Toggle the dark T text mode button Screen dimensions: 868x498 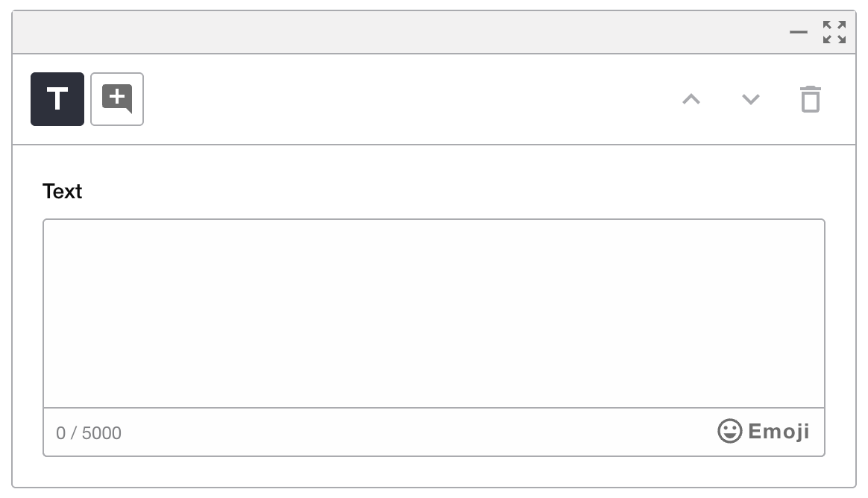tap(57, 99)
